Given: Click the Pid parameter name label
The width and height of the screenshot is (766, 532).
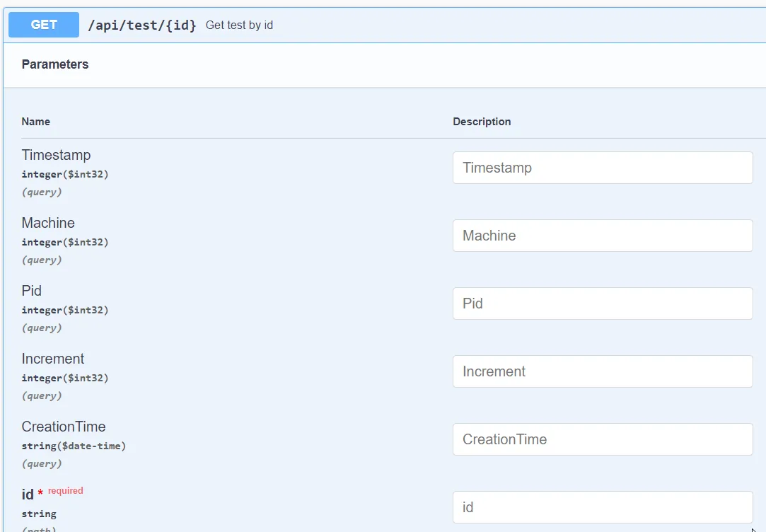Looking at the screenshot, I should click(x=32, y=291).
